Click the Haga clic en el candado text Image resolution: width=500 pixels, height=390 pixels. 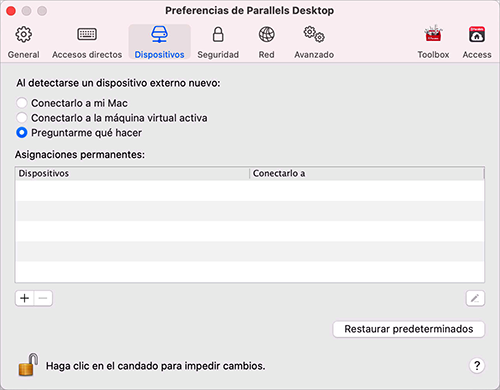155,366
